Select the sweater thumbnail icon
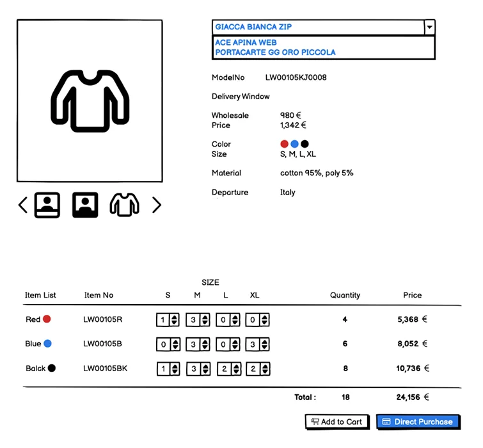Viewport: 483px width, 448px height. click(x=124, y=205)
